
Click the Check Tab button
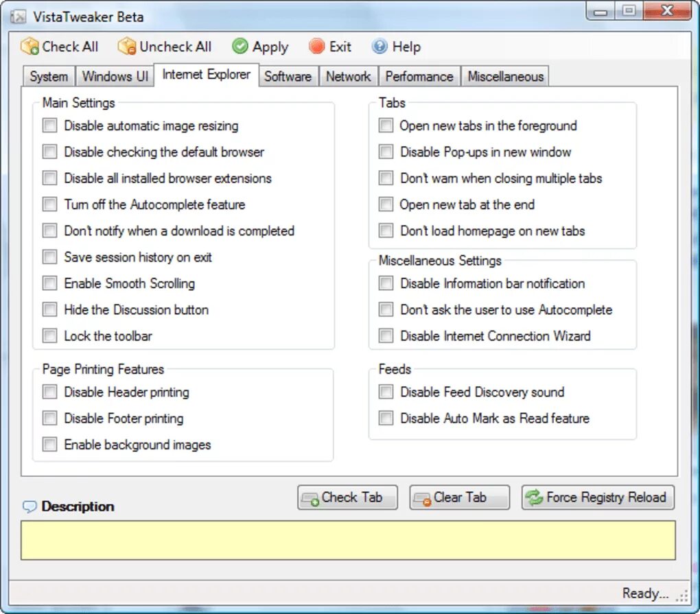[x=347, y=497]
